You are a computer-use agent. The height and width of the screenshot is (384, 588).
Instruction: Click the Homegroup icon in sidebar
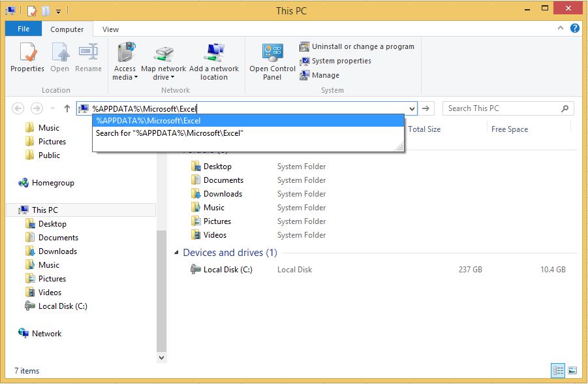[x=23, y=183]
